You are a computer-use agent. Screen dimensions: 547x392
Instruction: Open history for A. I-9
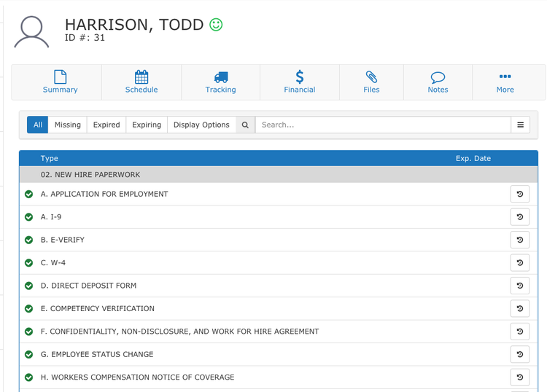[520, 216]
